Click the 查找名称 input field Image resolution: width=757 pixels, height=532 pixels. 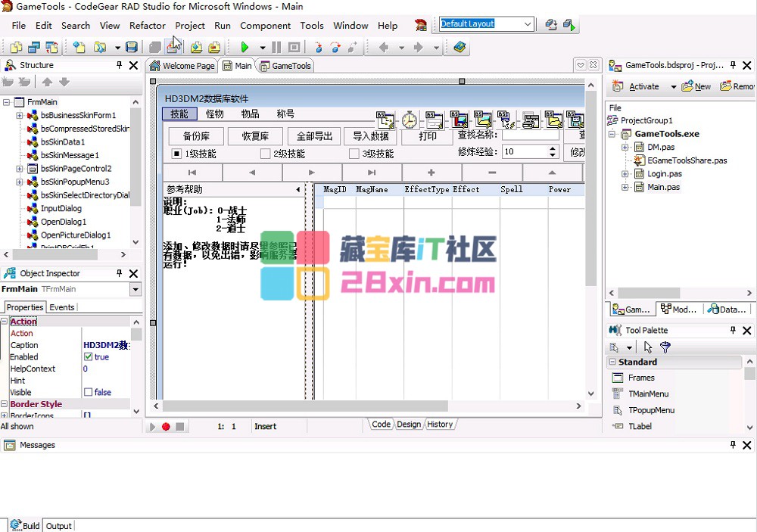click(531, 135)
